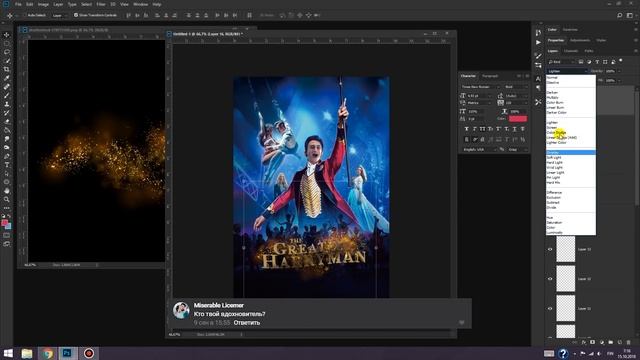This screenshot has height=360, width=640.
Task: Open the Fill value dropdown
Action: 619,80
